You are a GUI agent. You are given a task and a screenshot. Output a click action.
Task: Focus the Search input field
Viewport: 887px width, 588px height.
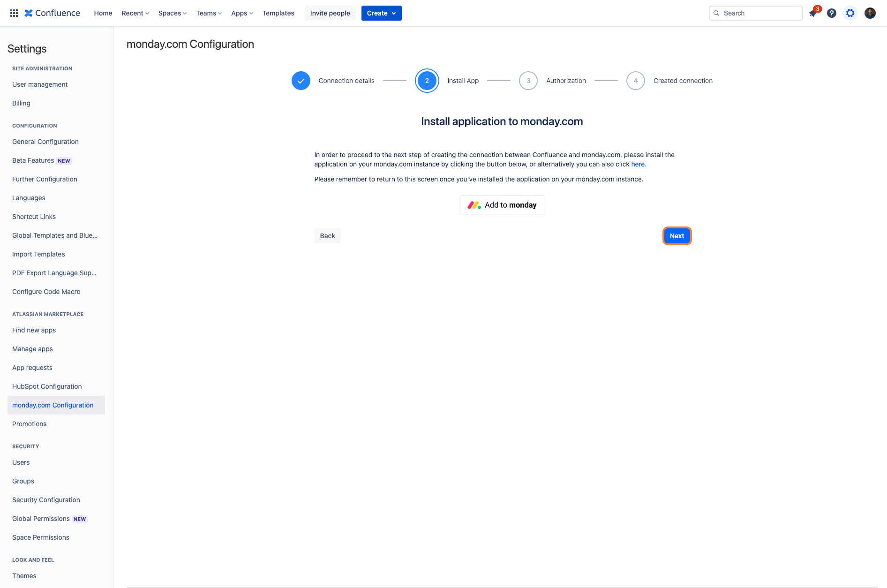click(756, 13)
